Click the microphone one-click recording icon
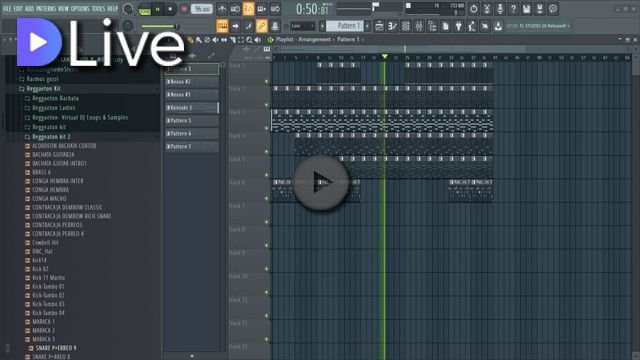Image resolution: width=640 pixels, height=360 pixels. coord(500,9)
